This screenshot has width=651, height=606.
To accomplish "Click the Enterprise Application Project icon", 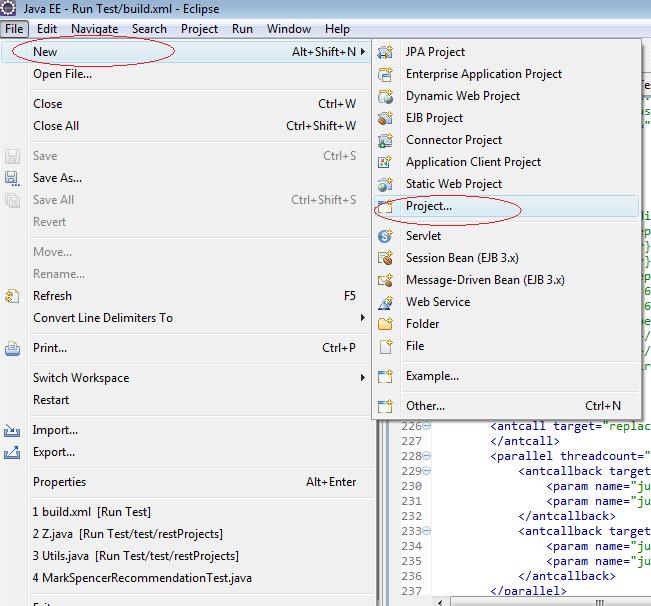I will click(385, 74).
